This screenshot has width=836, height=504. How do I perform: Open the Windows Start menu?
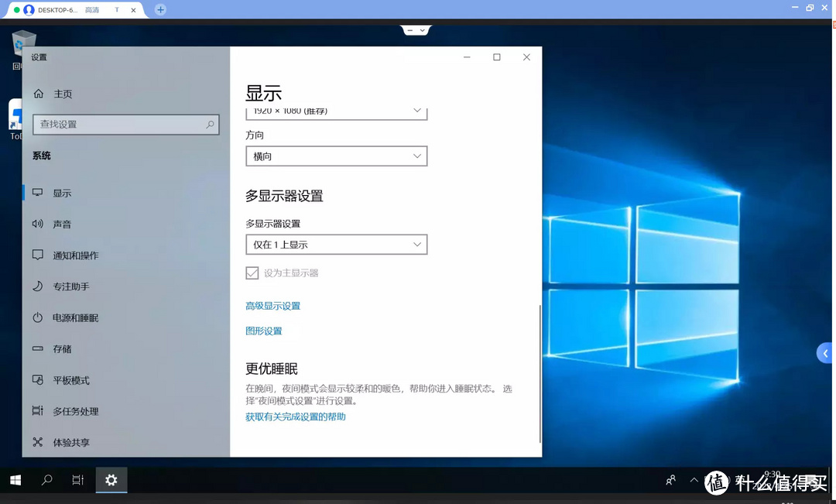[x=15, y=480]
